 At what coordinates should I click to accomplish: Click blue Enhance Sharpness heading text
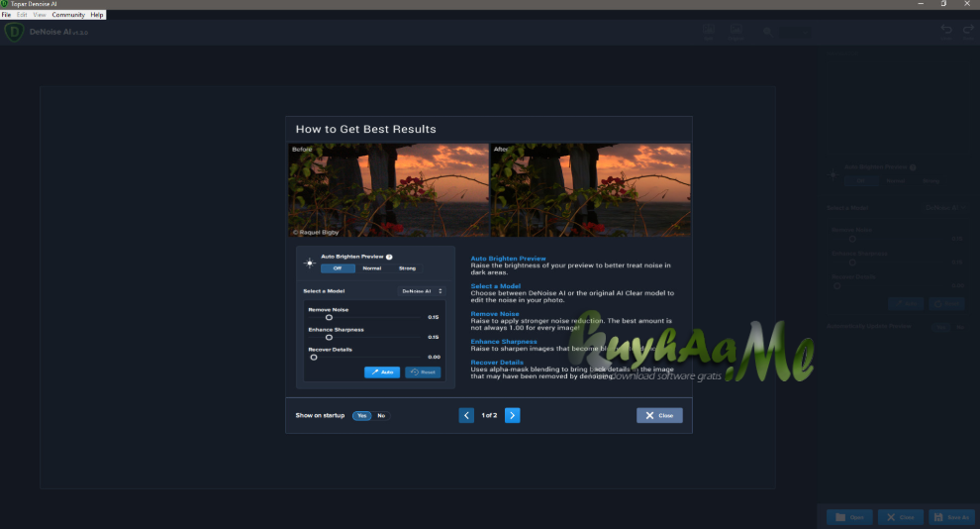point(504,342)
